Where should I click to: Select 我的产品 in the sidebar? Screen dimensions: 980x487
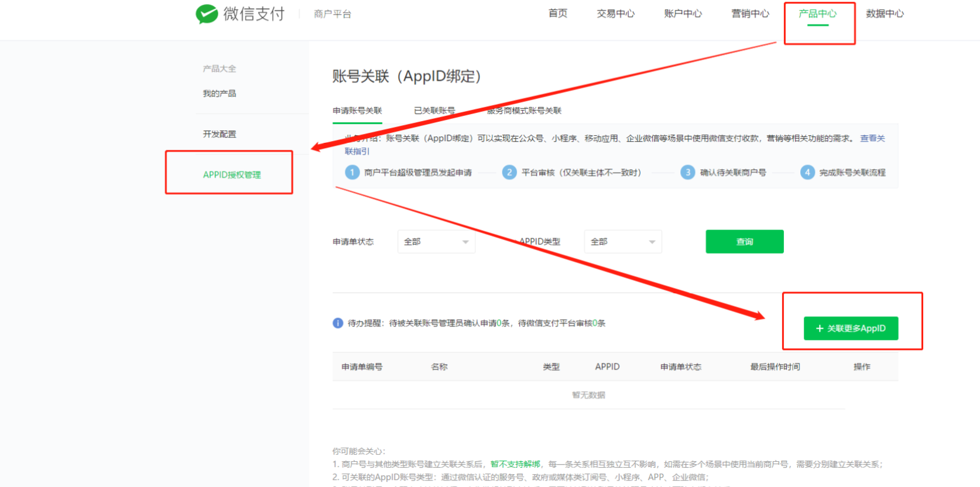click(x=220, y=94)
